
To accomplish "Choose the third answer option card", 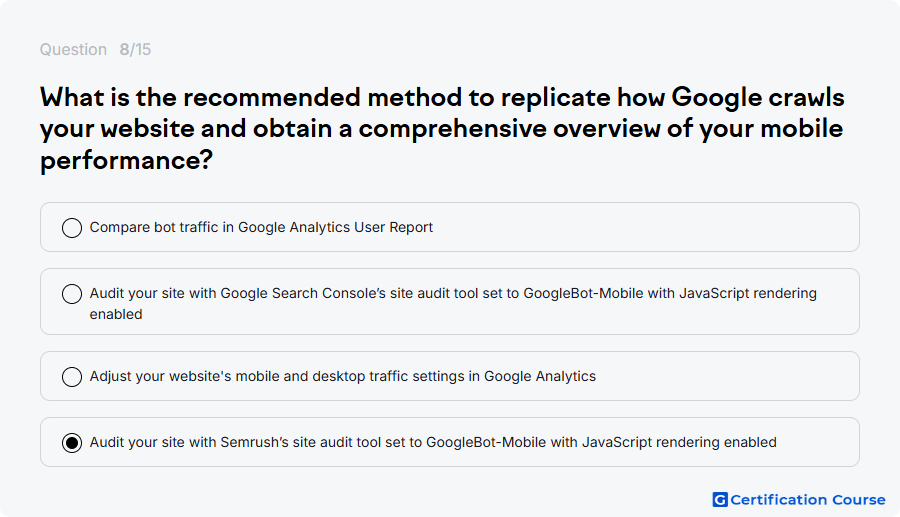I will coord(450,376).
